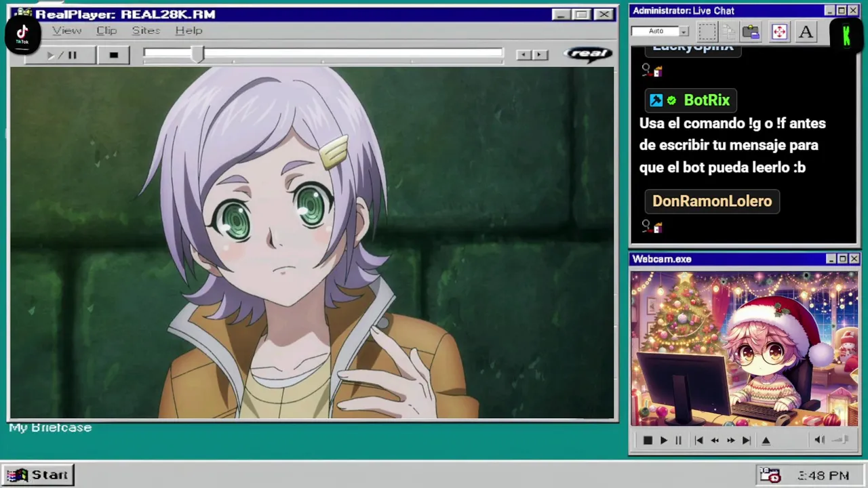Open the Clip menu in RealPlayer

[106, 30]
